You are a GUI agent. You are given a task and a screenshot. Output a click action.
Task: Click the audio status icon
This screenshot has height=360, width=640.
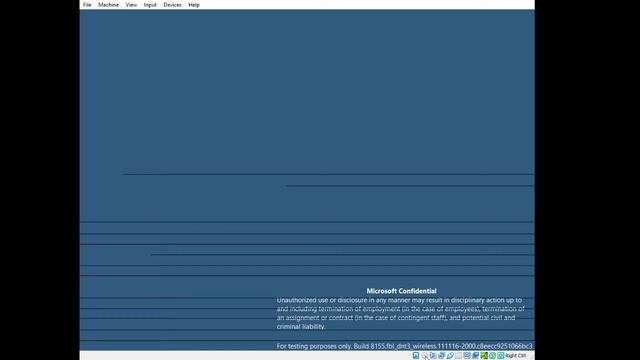point(433,356)
